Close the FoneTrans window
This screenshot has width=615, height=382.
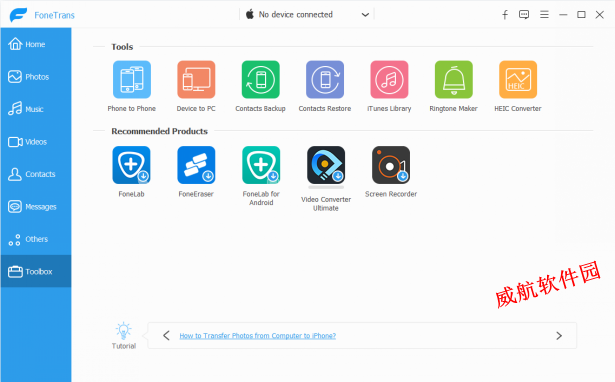pyautogui.click(x=599, y=15)
